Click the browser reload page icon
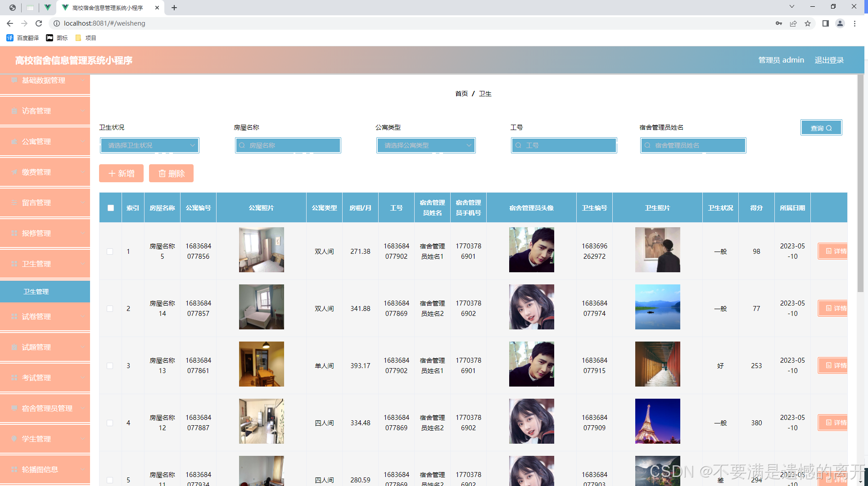This screenshot has height=486, width=868. click(39, 23)
